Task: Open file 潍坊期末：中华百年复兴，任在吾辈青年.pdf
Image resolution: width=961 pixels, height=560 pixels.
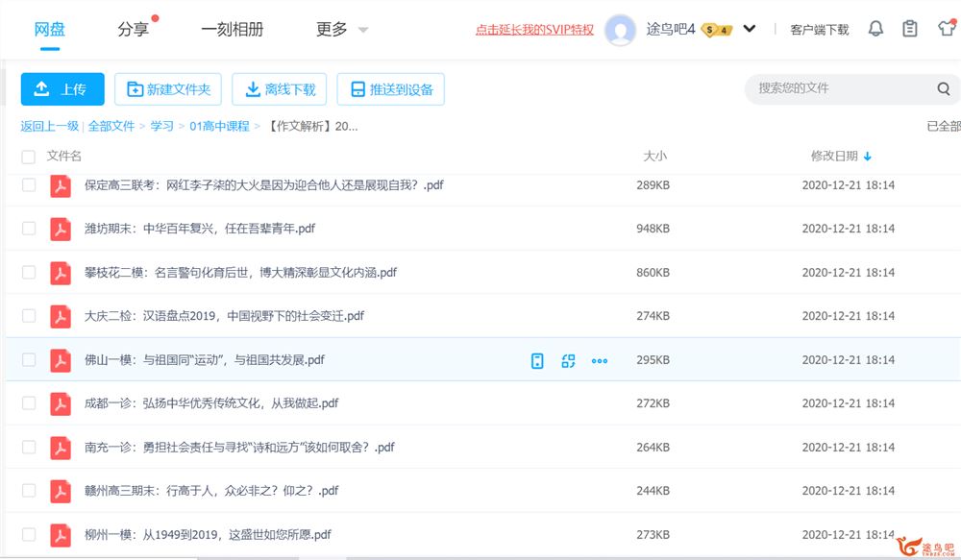Action: pos(200,229)
